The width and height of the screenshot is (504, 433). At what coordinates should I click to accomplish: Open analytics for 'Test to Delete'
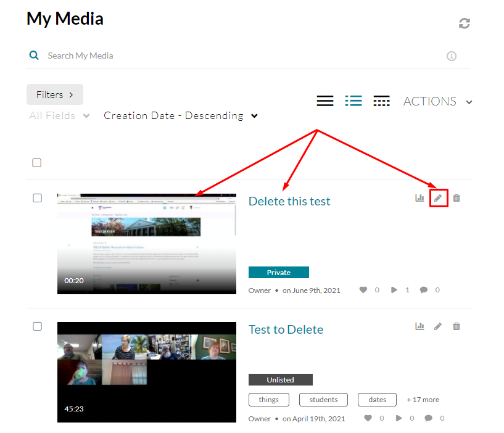pyautogui.click(x=419, y=326)
